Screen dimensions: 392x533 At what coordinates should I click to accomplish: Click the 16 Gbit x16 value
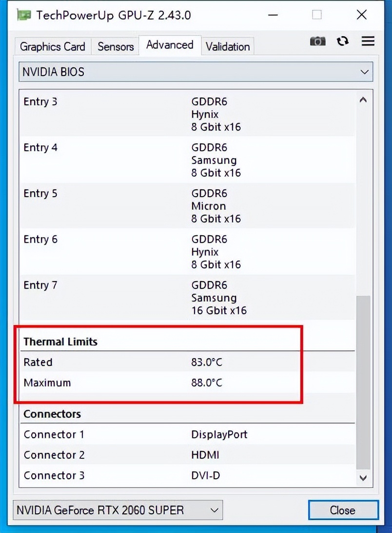[219, 310]
